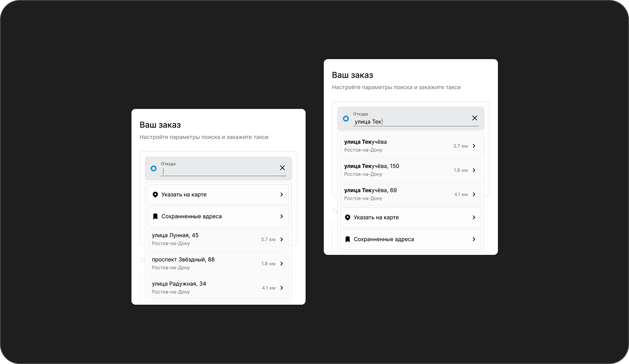Click the bookmark icon in the right panel
This screenshot has height=364, width=629.
(x=348, y=239)
